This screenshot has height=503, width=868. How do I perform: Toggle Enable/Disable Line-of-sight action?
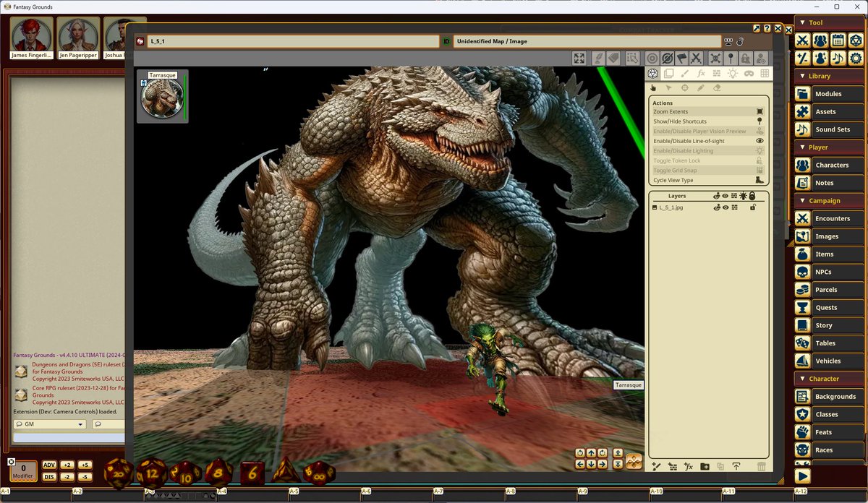(708, 141)
